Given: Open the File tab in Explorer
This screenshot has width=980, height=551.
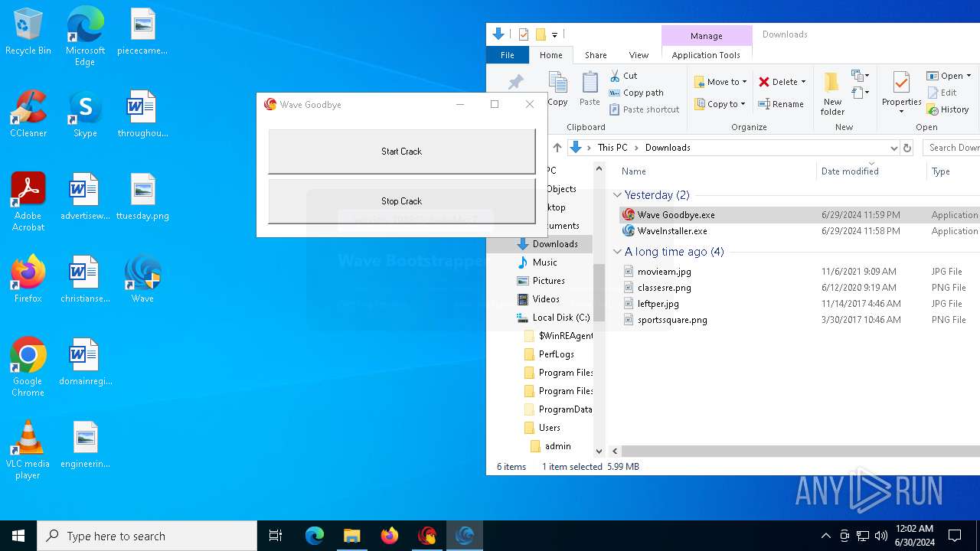Looking at the screenshot, I should [x=507, y=55].
